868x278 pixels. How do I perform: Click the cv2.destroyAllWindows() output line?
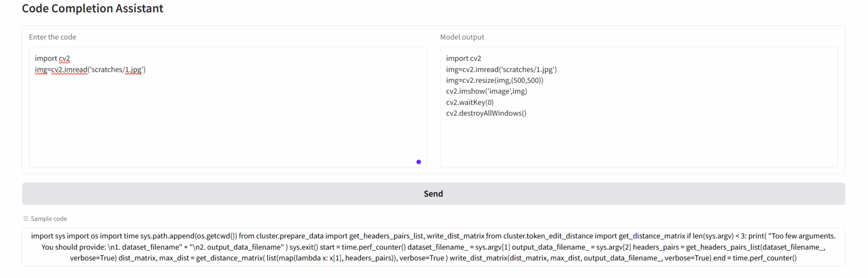pyautogui.click(x=486, y=113)
